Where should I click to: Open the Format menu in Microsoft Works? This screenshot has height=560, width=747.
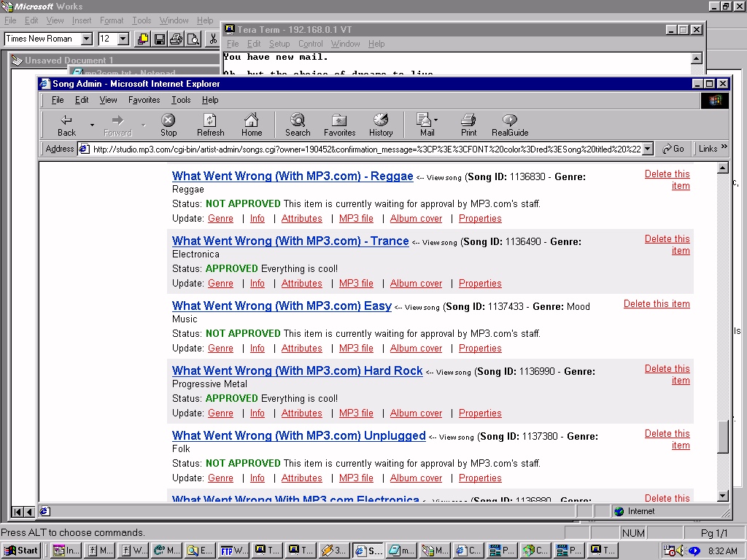pos(112,20)
